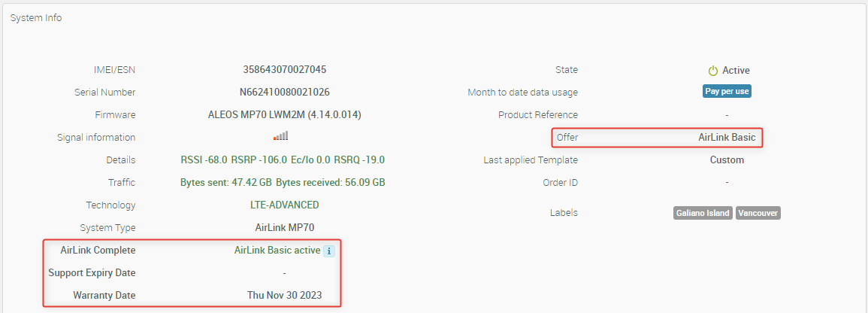Click the AirLink Basic active status link
This screenshot has height=313, width=868.
click(x=277, y=251)
